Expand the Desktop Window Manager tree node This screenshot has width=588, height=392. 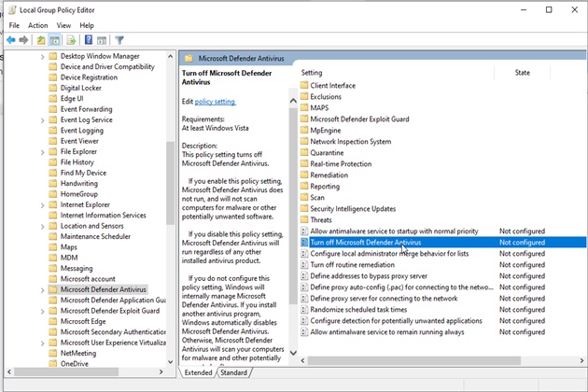click(x=42, y=57)
